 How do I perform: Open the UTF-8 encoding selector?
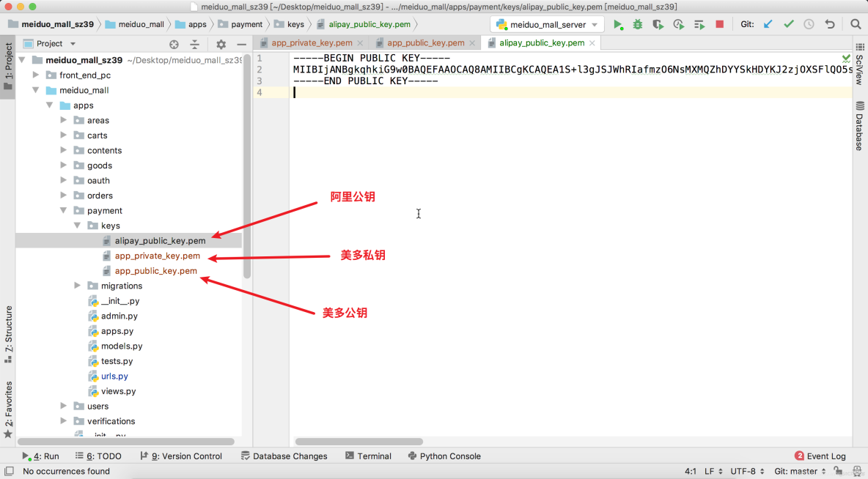[743, 471]
